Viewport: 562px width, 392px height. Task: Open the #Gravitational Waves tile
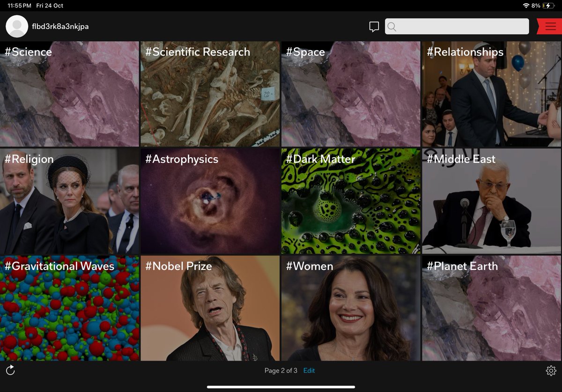[69, 308]
